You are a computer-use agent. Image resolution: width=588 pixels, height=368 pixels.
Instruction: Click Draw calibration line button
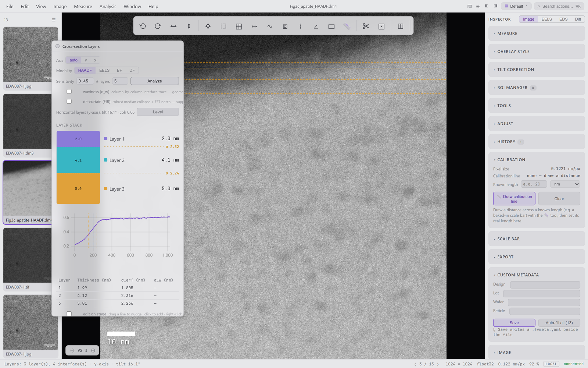pyautogui.click(x=514, y=199)
